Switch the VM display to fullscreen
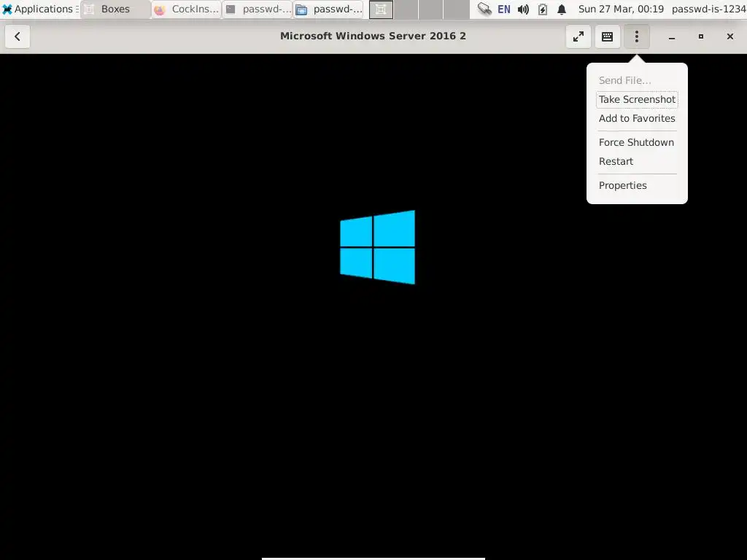The width and height of the screenshot is (747, 560). (x=578, y=36)
